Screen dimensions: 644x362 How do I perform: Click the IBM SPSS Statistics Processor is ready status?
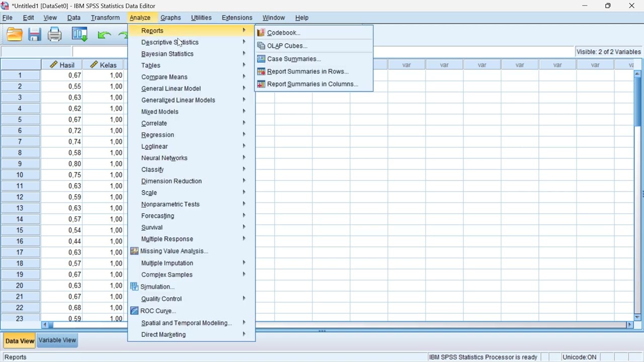483,357
